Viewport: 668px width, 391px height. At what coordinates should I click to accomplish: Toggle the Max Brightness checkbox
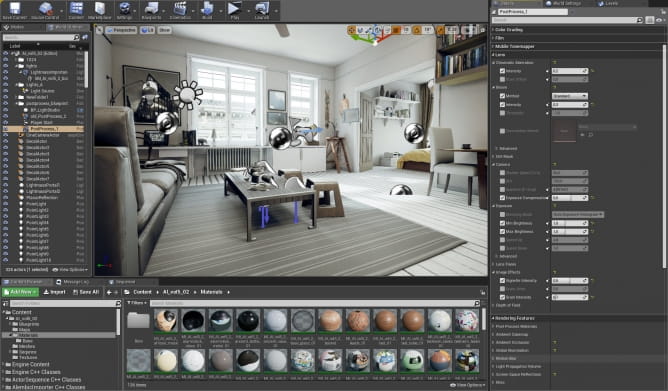click(x=502, y=232)
